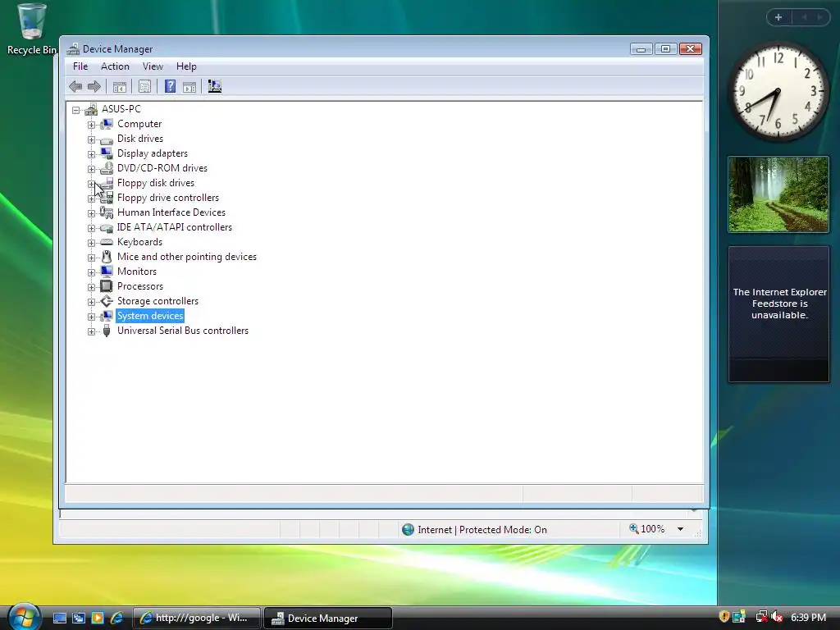Expand the Computer node
The width and height of the screenshot is (840, 630).
(91, 125)
